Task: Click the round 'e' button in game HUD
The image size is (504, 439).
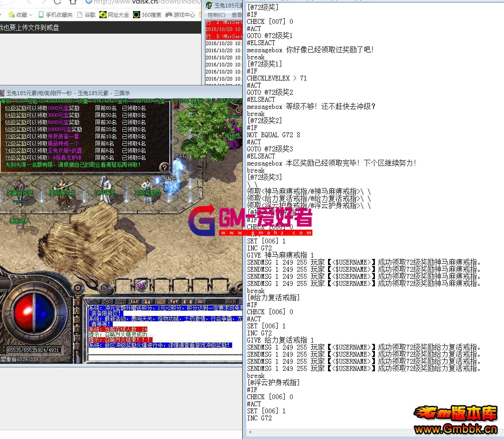Action: click(77, 288)
